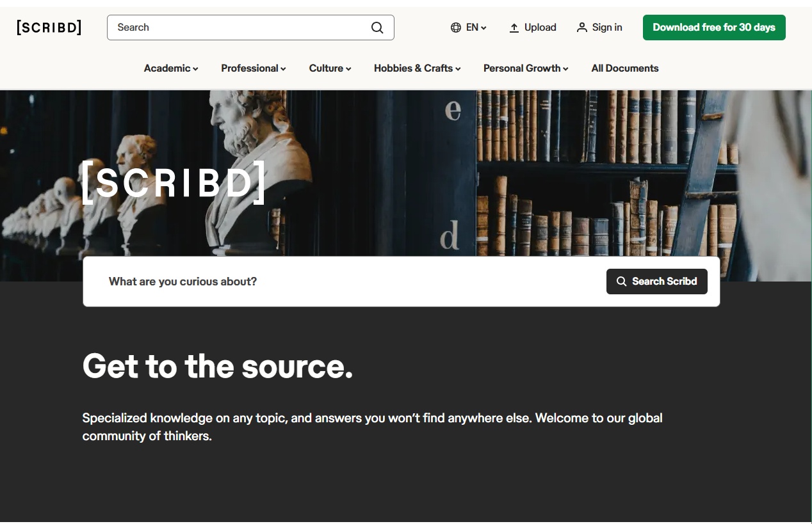Click the Upload arrow icon

[x=514, y=27]
